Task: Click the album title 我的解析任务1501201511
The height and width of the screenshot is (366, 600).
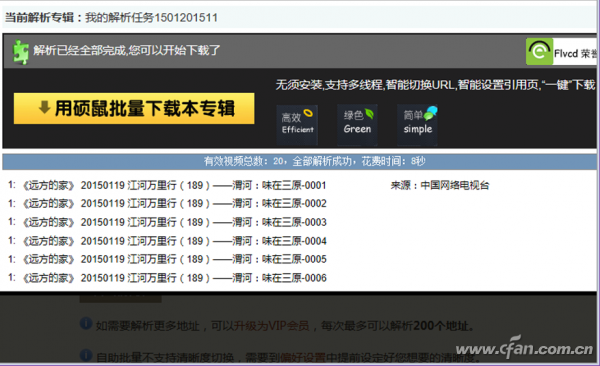Action: pyautogui.click(x=151, y=18)
